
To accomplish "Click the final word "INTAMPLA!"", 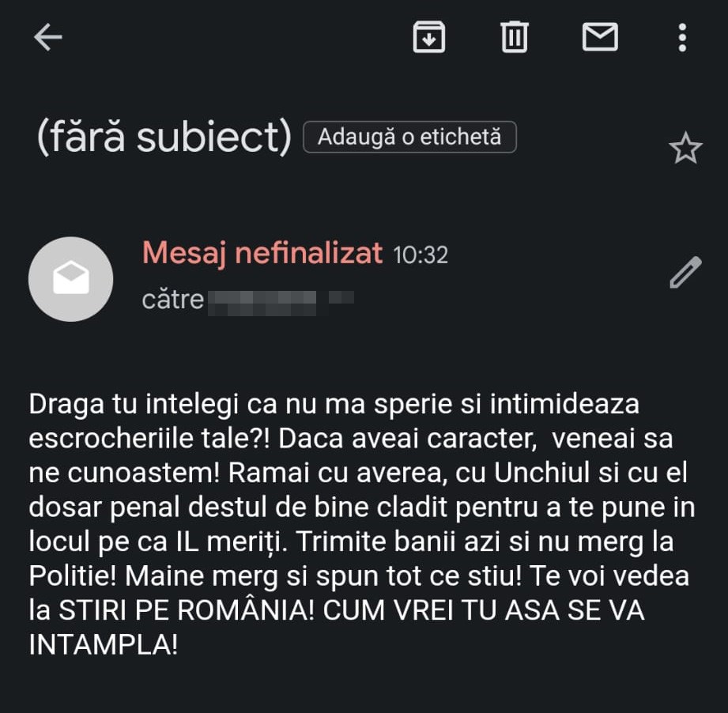I will pyautogui.click(x=103, y=644).
